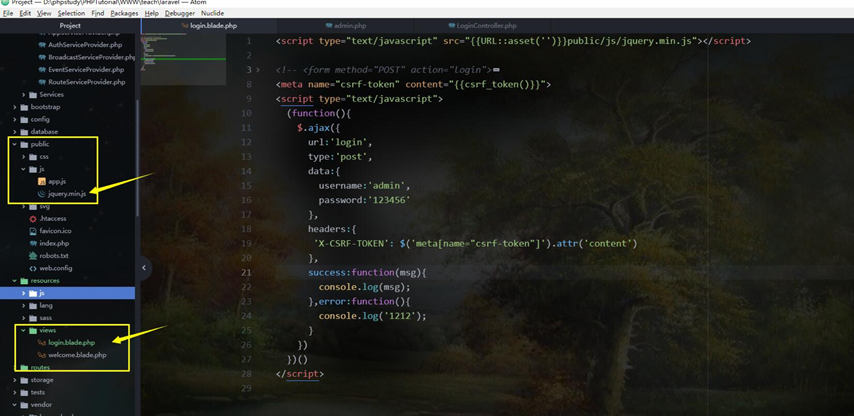The height and width of the screenshot is (416, 854).
Task: Click the web.config code file icon
Action: [x=33, y=268]
